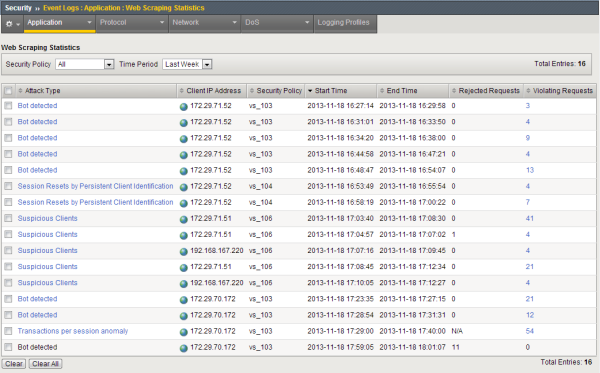Click the End Time value 2013-11-18 18:01:07

(x=412, y=347)
